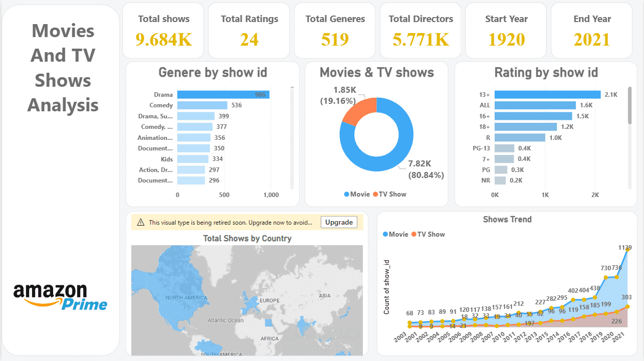This screenshot has height=361, width=644.
Task: Select the Kids bar showing 334
Action: [193, 159]
